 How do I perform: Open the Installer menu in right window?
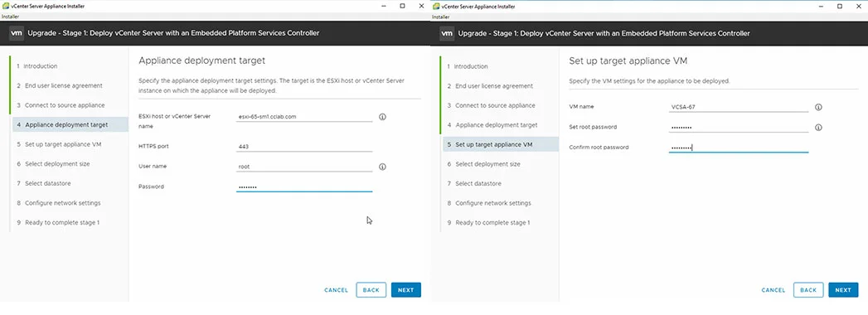pyautogui.click(x=441, y=17)
